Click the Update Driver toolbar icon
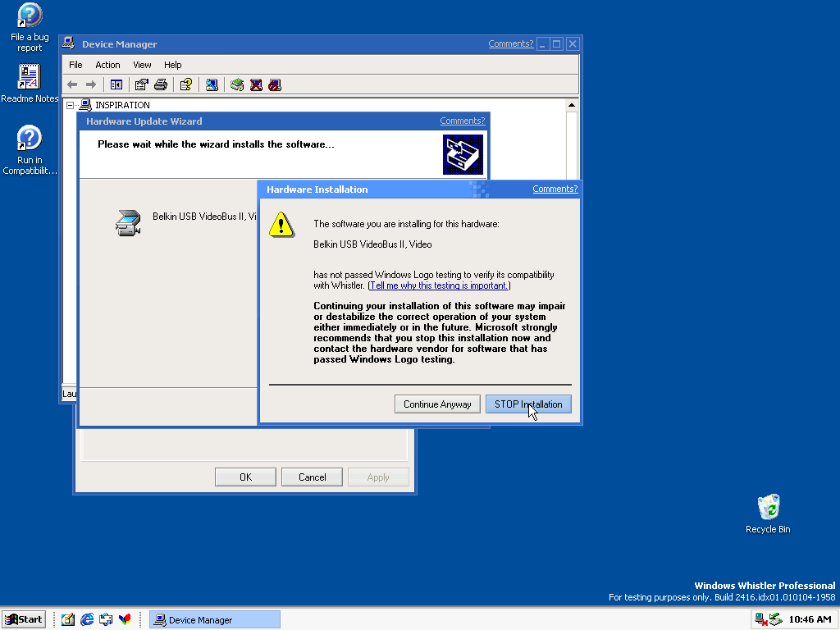This screenshot has height=630, width=840. [x=237, y=84]
